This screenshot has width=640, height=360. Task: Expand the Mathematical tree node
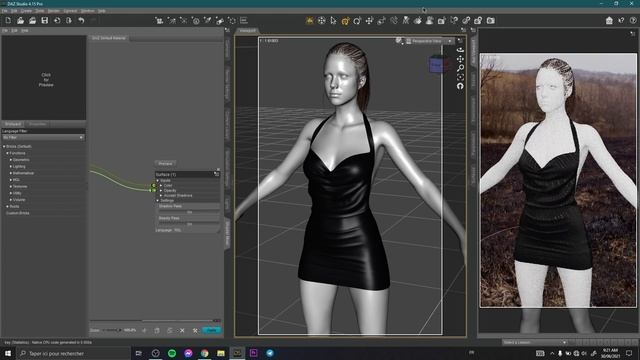pos(11,173)
